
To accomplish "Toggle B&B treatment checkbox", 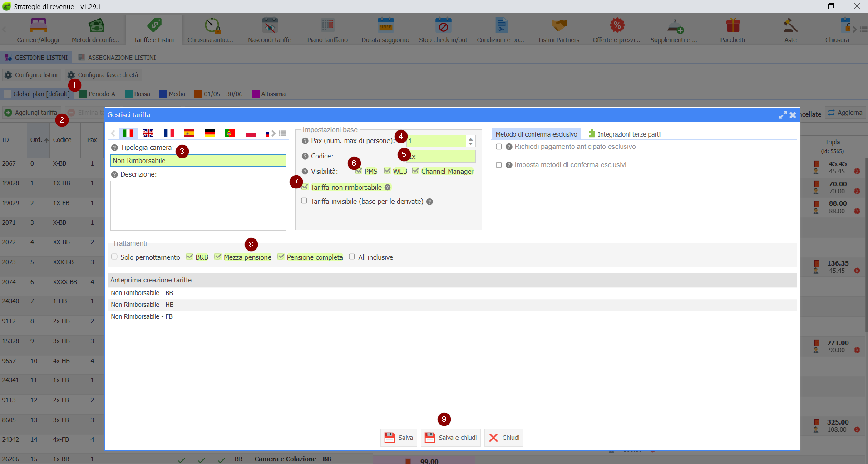I will [x=190, y=257].
